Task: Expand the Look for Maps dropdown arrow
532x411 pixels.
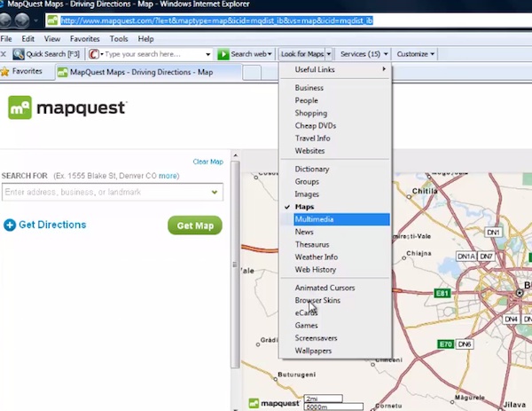Action: pos(328,54)
